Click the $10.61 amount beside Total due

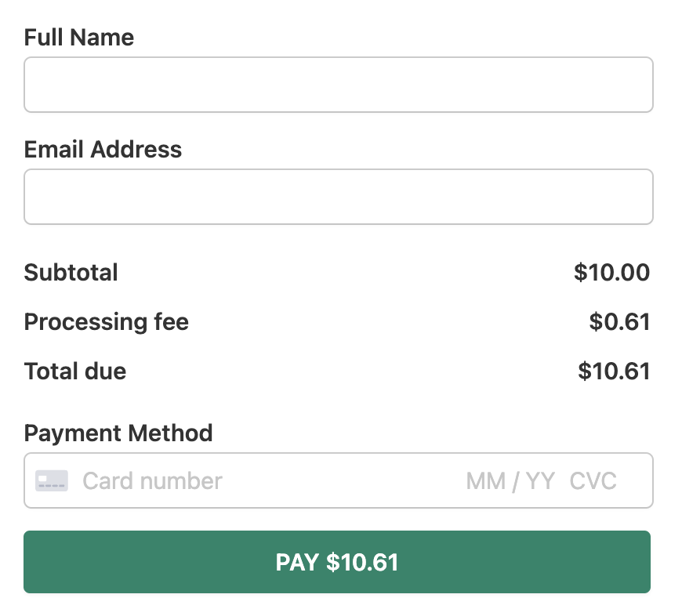614,371
